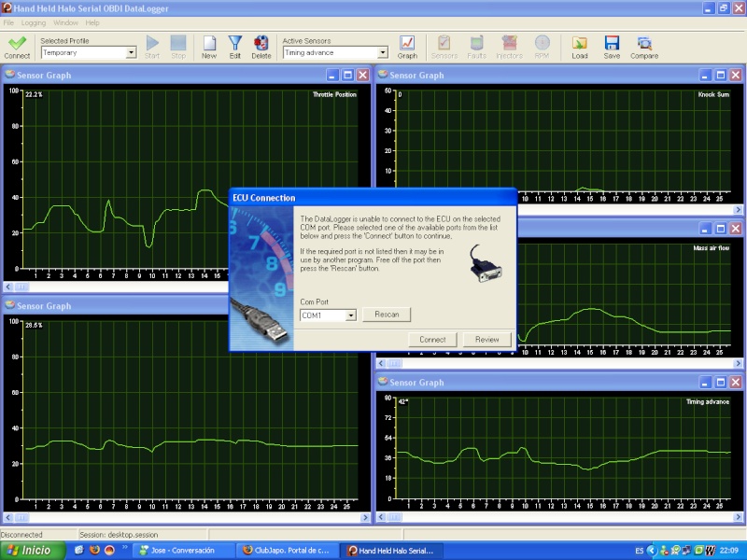Viewport: 747px width, 560px height.
Task: Save the session with floppy Save icon
Action: pos(612,48)
